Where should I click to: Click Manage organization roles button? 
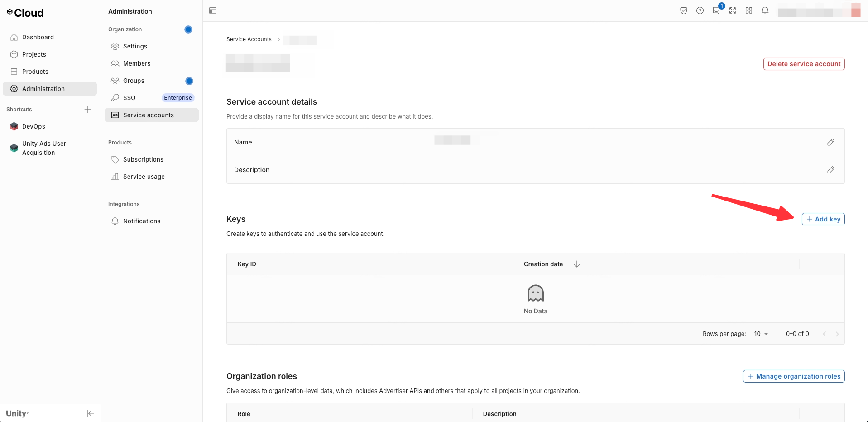(x=794, y=376)
